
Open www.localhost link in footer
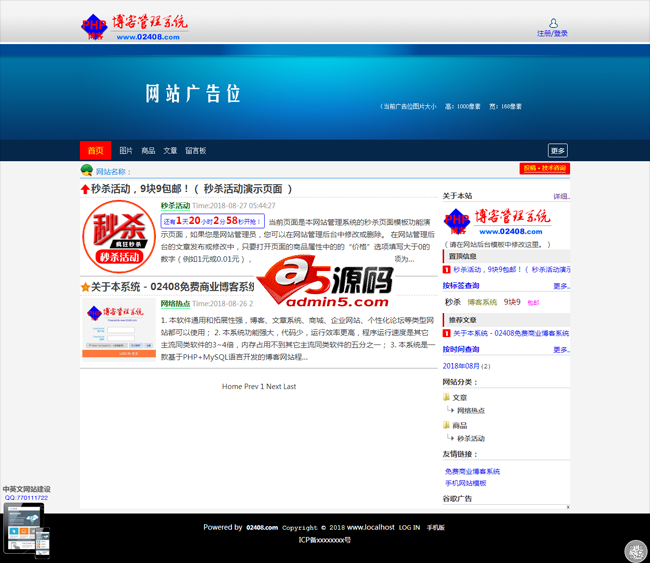pos(371,527)
